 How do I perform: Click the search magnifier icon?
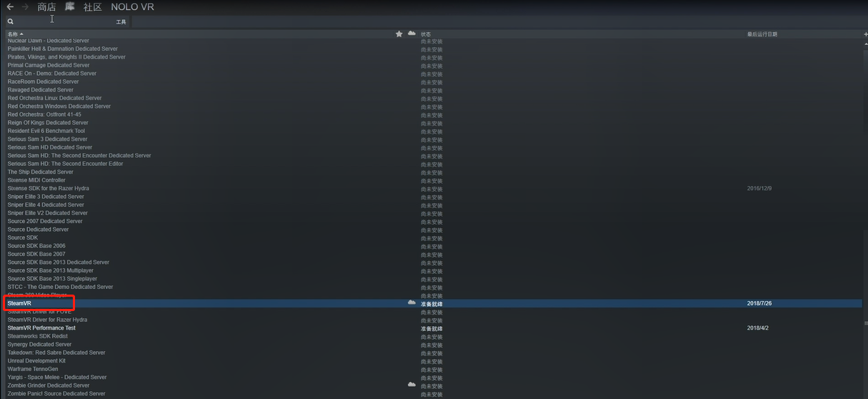[11, 21]
